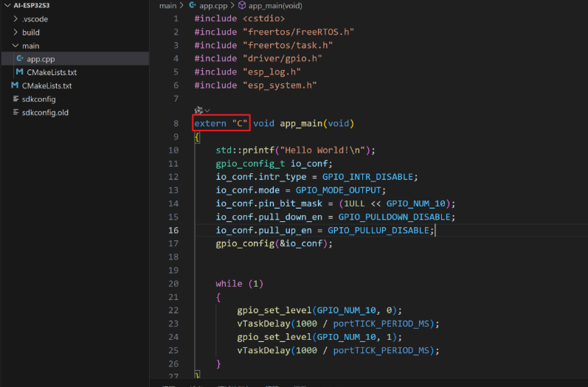The width and height of the screenshot is (588, 387).
Task: Click the "Hello World!\n" string literal
Action: tap(322, 150)
